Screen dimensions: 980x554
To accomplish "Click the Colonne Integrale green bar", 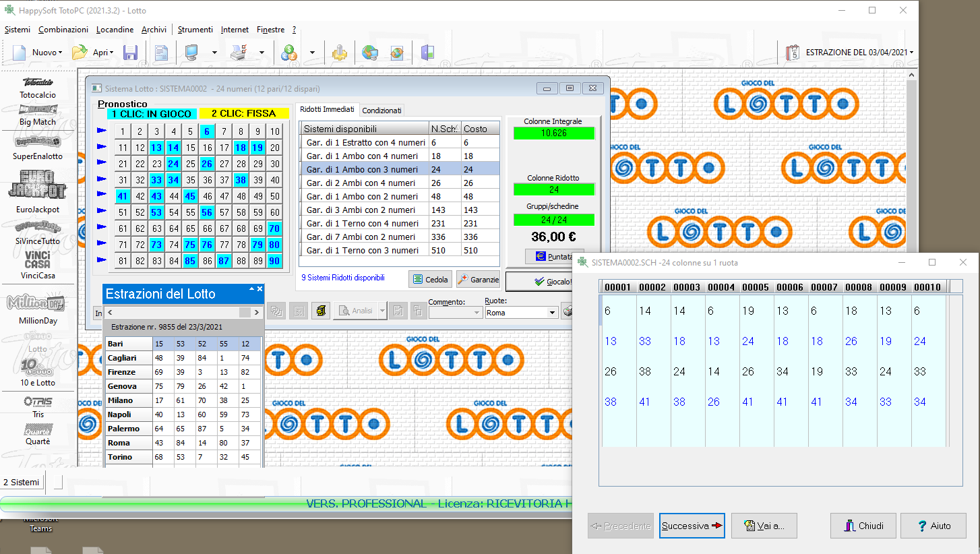I will coord(554,133).
